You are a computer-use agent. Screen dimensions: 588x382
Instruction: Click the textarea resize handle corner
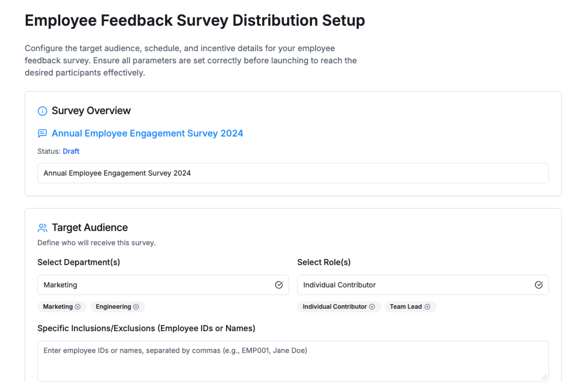(544, 377)
